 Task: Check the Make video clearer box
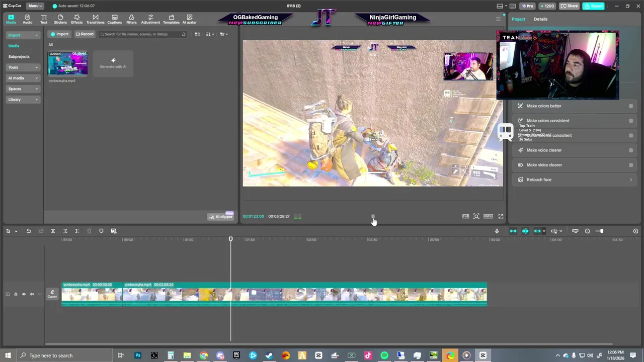(631, 165)
